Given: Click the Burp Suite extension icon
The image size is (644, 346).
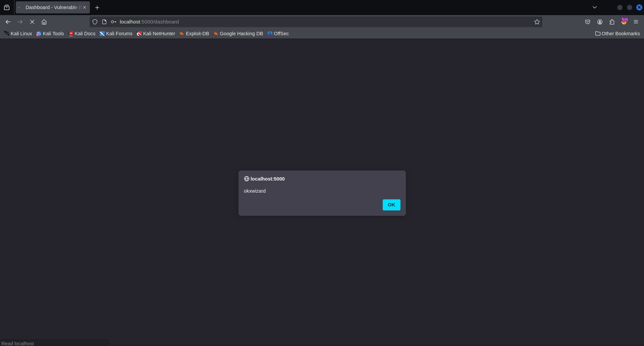Looking at the screenshot, I should [x=624, y=21].
